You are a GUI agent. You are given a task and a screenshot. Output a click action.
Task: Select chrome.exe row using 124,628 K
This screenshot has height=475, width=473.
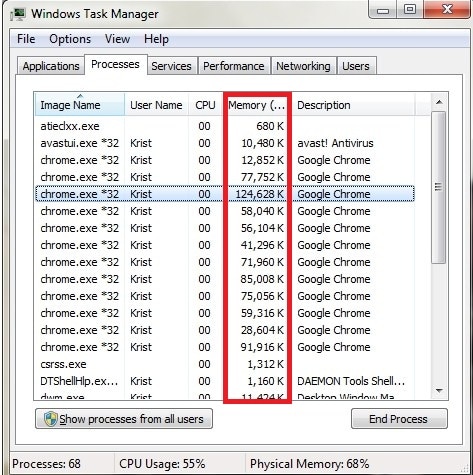click(x=224, y=194)
